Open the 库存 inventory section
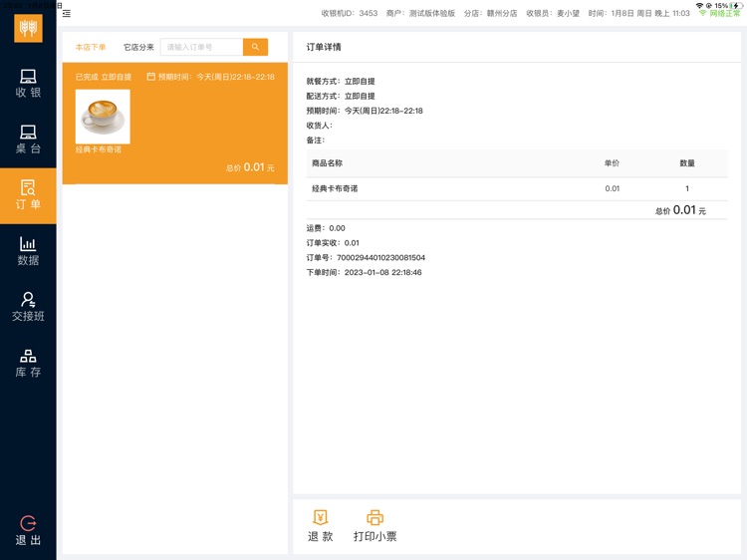This screenshot has height=560, width=747. pyautogui.click(x=28, y=363)
